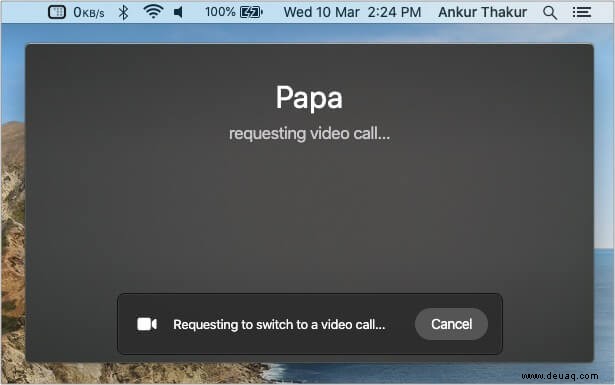Open Bluetooth menu bar icon
Screen dimensions: 615x385
[123, 12]
